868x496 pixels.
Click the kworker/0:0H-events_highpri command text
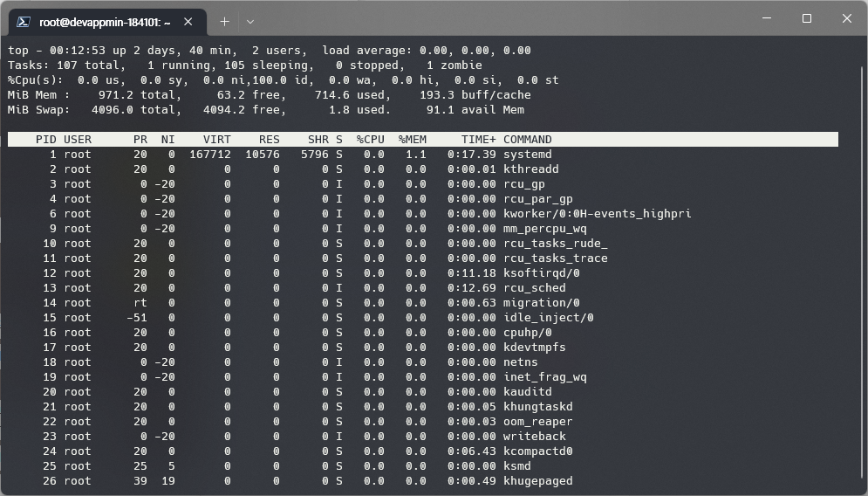[597, 214]
